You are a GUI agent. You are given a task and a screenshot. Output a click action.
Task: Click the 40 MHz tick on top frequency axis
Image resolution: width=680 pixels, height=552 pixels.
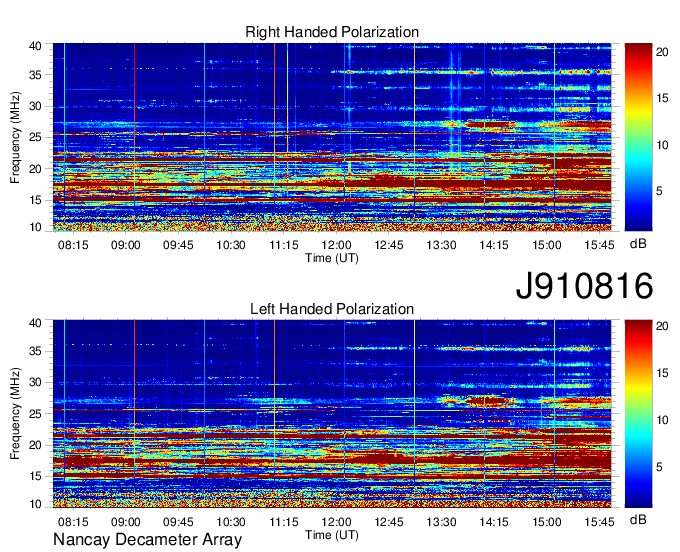(x=35, y=46)
